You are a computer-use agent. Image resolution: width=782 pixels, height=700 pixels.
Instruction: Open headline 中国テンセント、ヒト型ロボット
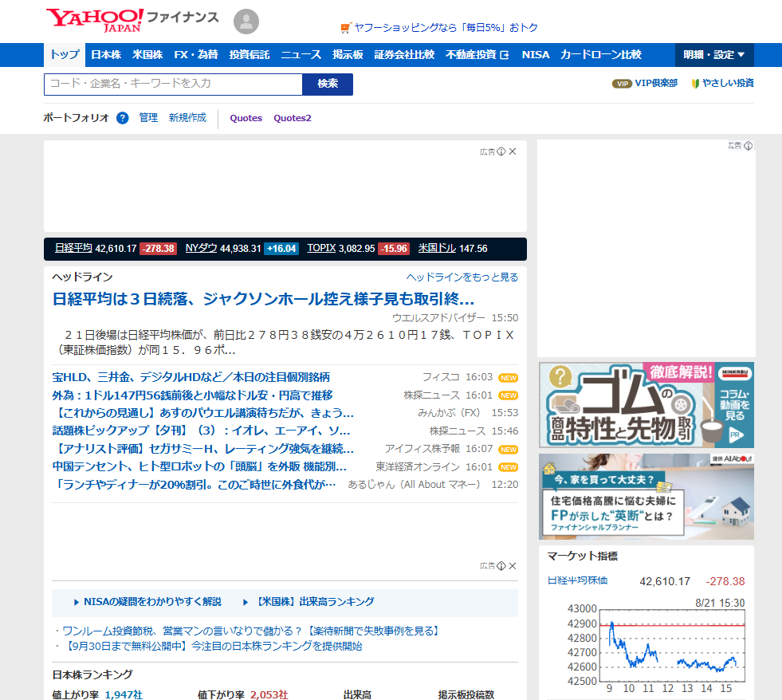click(199, 467)
